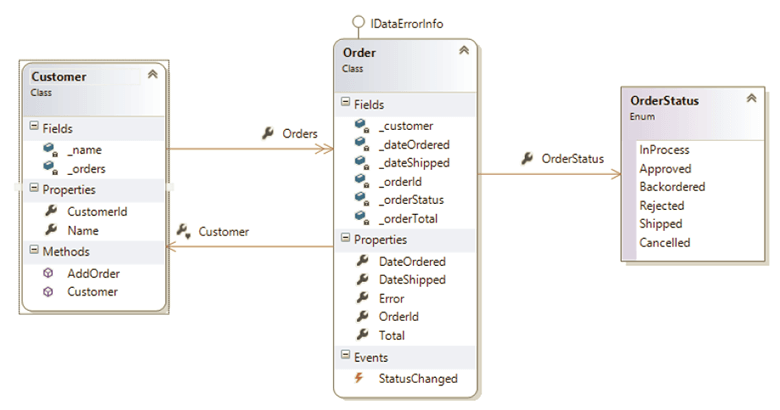This screenshot has height=410, width=780.
Task: Select the Rejected enum member
Action: 662,205
